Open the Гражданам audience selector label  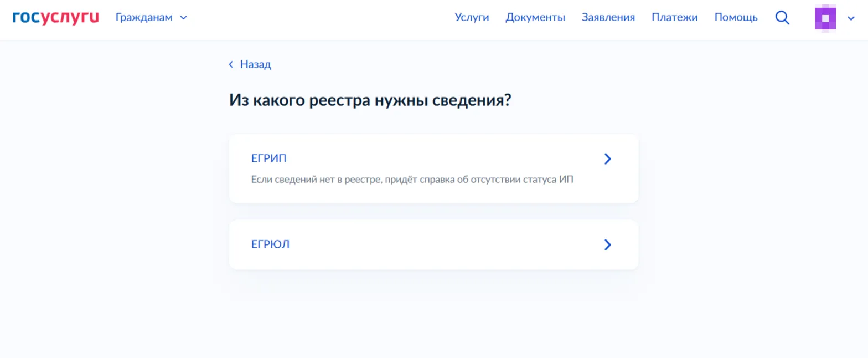tap(144, 17)
